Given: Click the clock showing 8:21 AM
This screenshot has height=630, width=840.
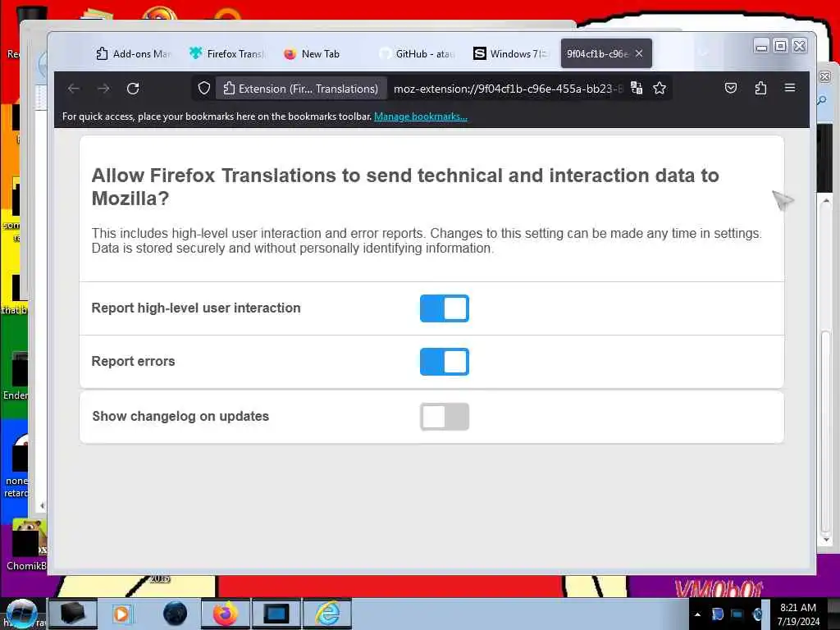Looking at the screenshot, I should [x=798, y=614].
